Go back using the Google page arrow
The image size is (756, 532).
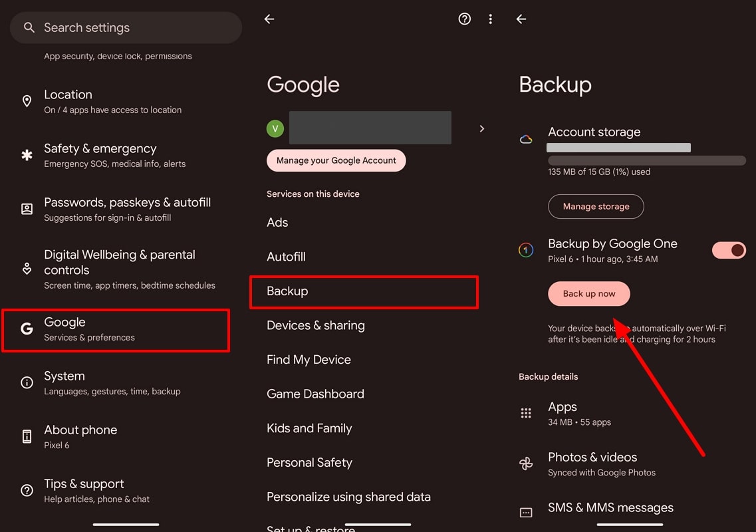click(269, 19)
